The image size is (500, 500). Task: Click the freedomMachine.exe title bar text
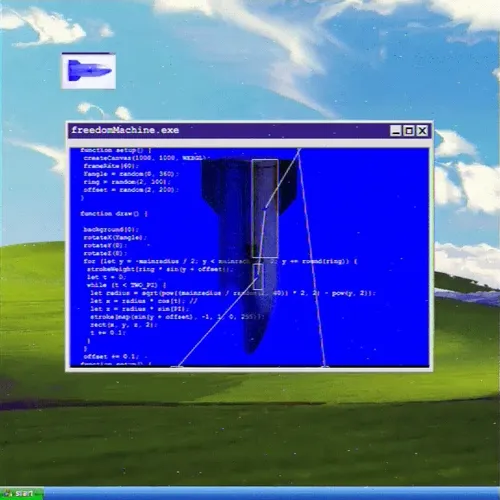pos(125,130)
